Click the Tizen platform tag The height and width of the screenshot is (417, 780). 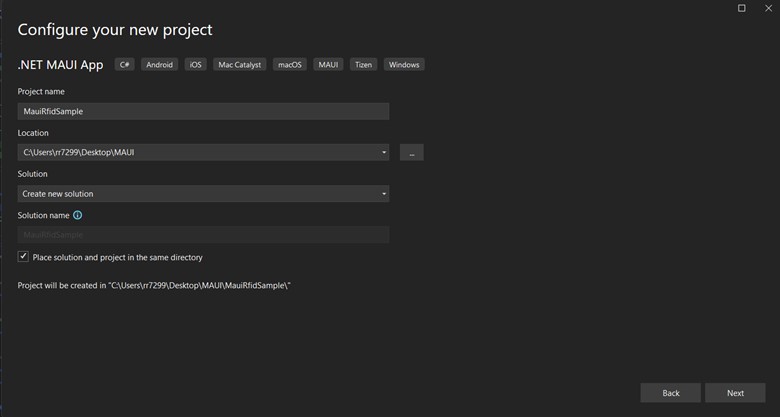click(x=363, y=64)
